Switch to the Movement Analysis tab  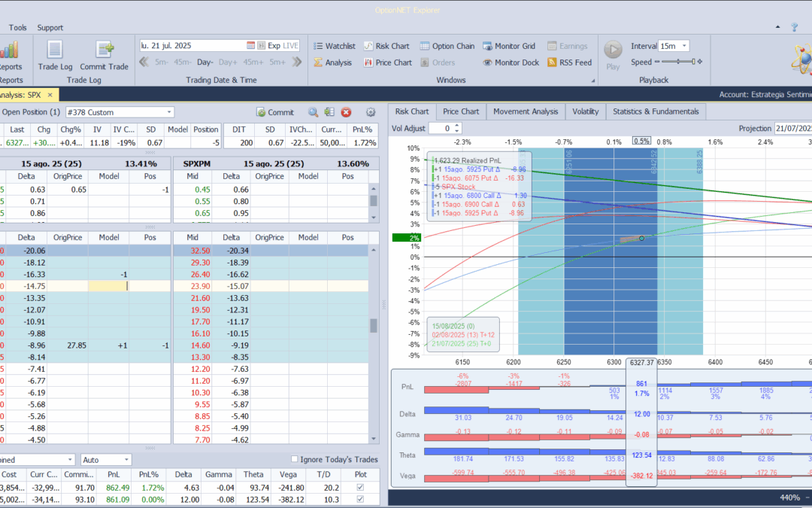click(526, 111)
